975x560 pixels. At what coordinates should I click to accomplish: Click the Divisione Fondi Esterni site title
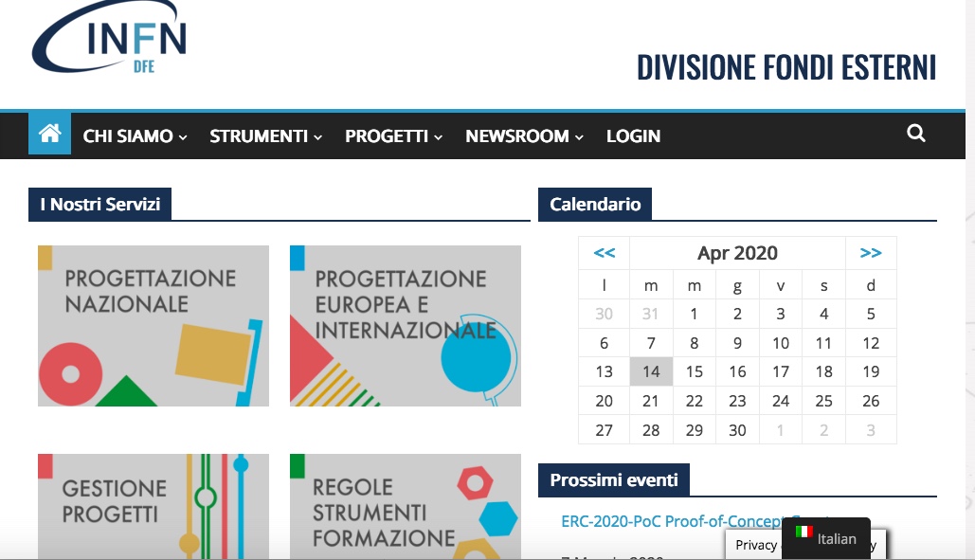pyautogui.click(x=785, y=67)
